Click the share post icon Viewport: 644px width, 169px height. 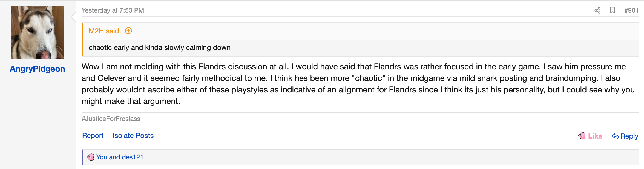click(597, 10)
